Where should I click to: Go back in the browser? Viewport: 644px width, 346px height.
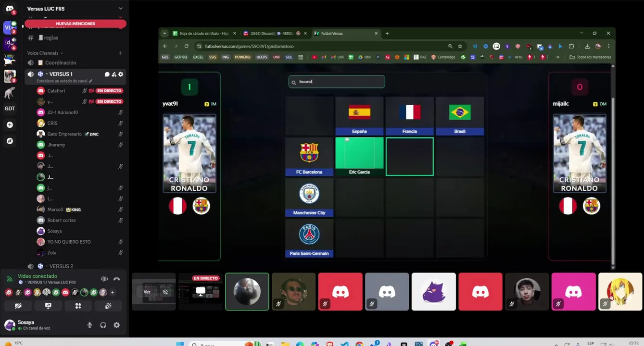click(165, 46)
